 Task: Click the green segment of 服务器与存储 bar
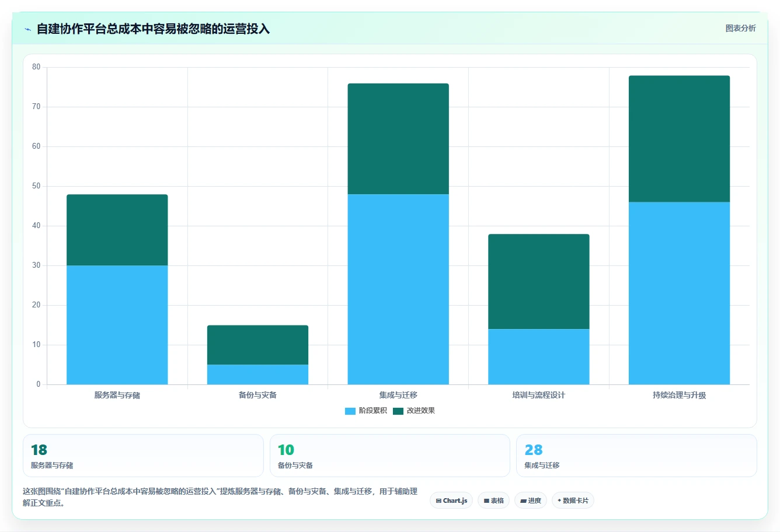(117, 230)
